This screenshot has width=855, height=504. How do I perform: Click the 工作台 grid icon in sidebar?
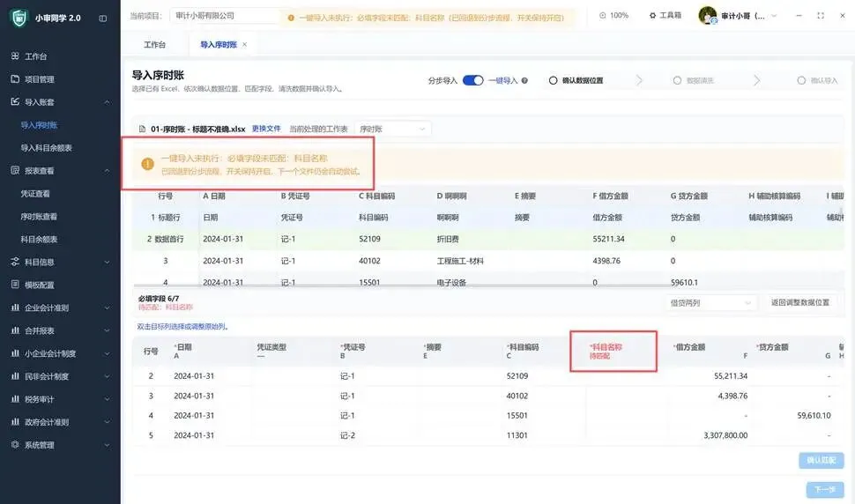[15, 56]
